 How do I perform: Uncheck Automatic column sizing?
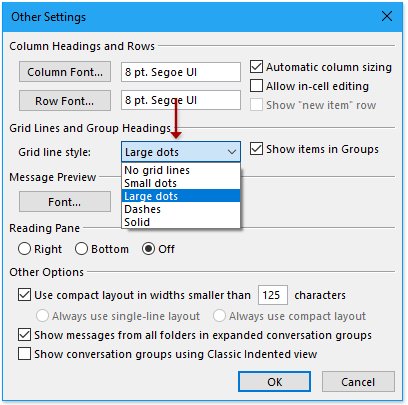[x=256, y=67]
